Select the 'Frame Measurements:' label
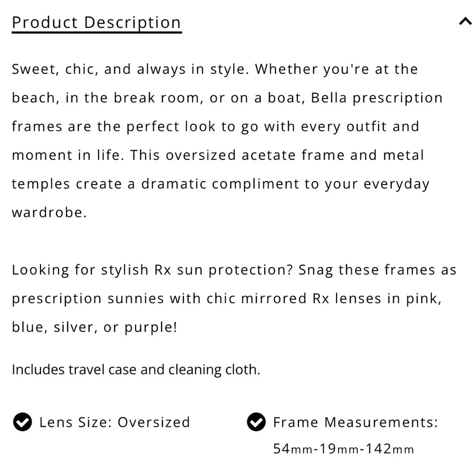The width and height of the screenshot is (476, 476). point(356,422)
